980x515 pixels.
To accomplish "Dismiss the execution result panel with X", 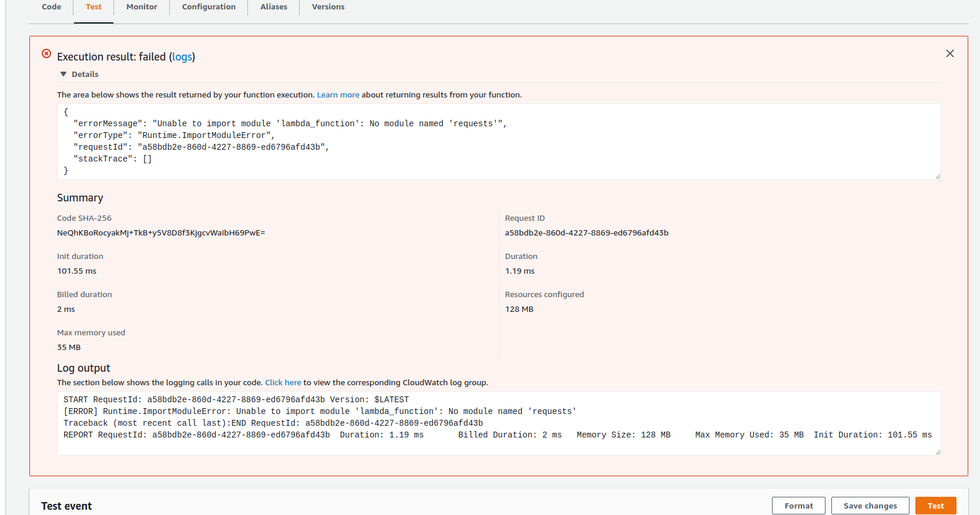I will pyautogui.click(x=949, y=53).
